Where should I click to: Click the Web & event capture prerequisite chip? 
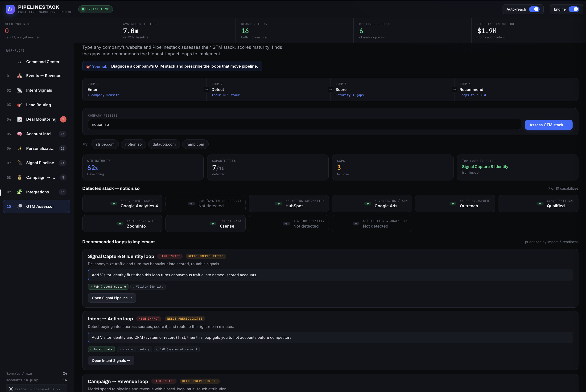click(x=108, y=287)
